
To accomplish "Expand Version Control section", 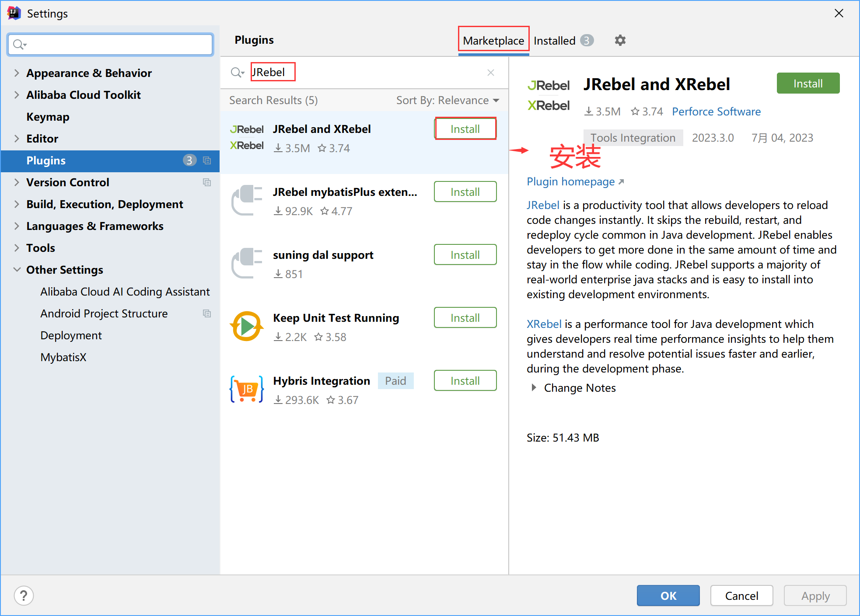I will (x=17, y=182).
